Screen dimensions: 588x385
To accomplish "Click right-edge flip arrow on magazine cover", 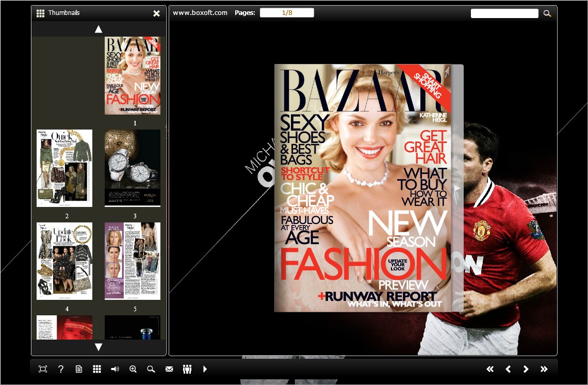I will click(457, 188).
